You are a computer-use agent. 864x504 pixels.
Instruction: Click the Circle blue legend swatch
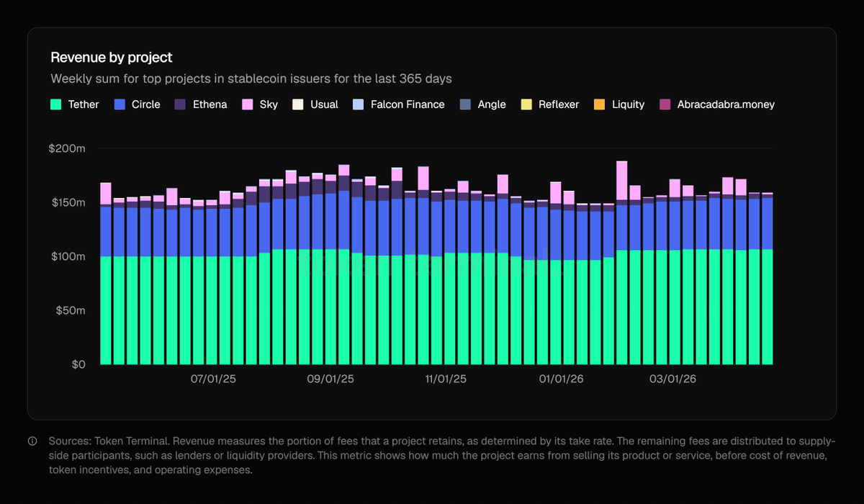click(120, 104)
